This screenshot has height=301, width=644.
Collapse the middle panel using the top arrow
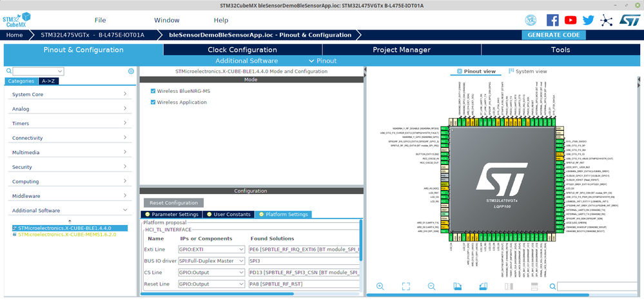point(364,71)
